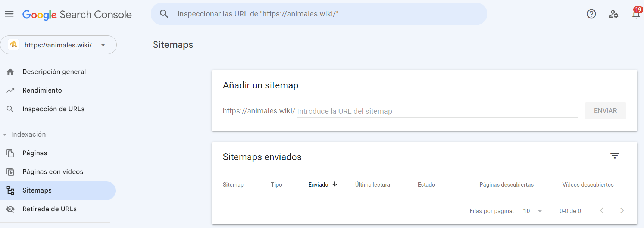Screen dimensions: 644x228
Task: Click the Filas por página label
Action: tap(491, 211)
